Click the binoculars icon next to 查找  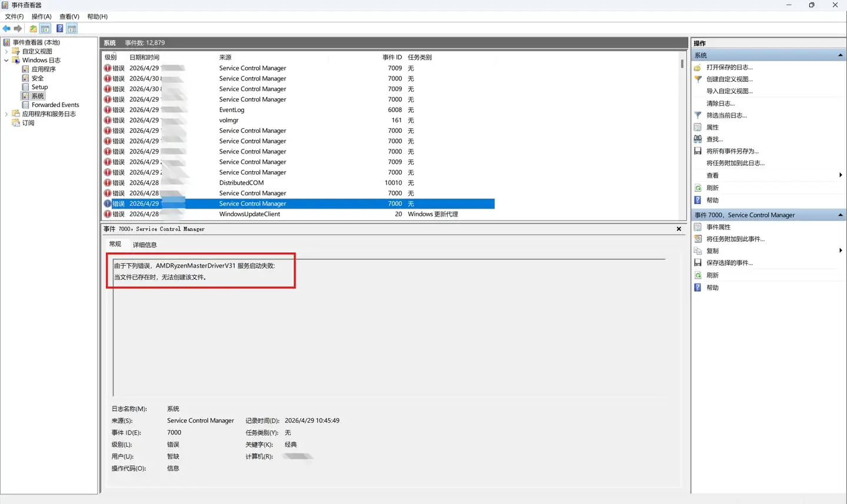tap(698, 139)
